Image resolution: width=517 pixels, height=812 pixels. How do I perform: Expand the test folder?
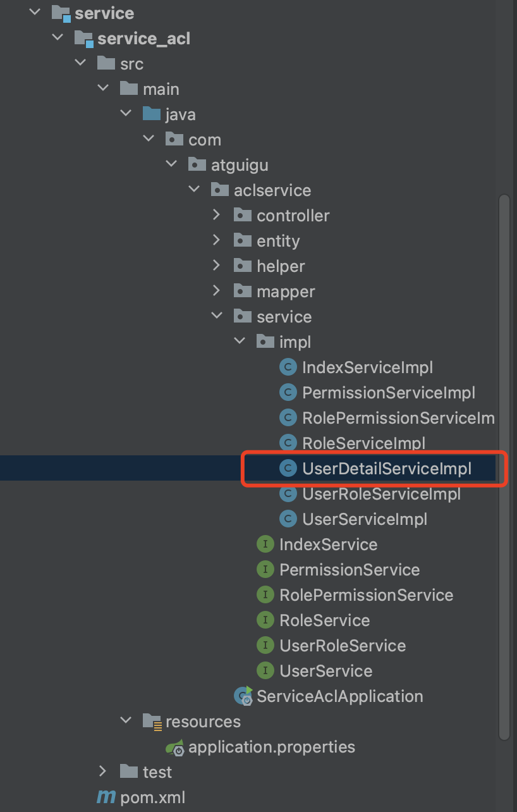point(103,772)
